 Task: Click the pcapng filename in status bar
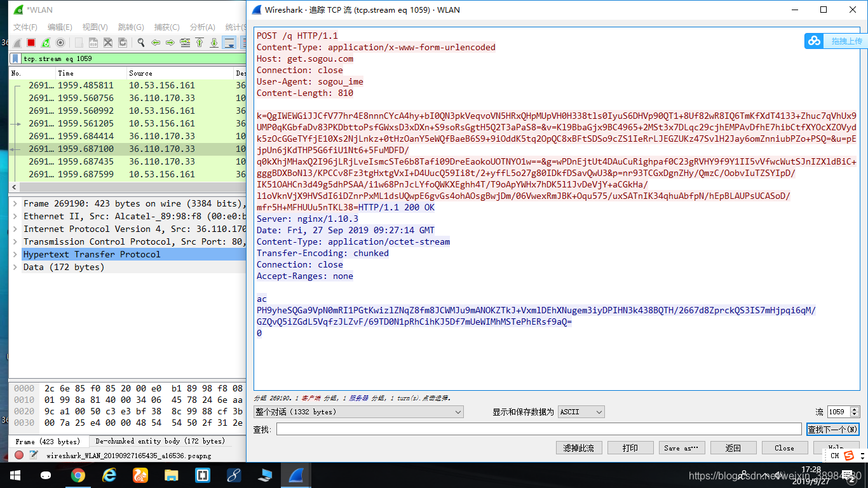coord(128,456)
